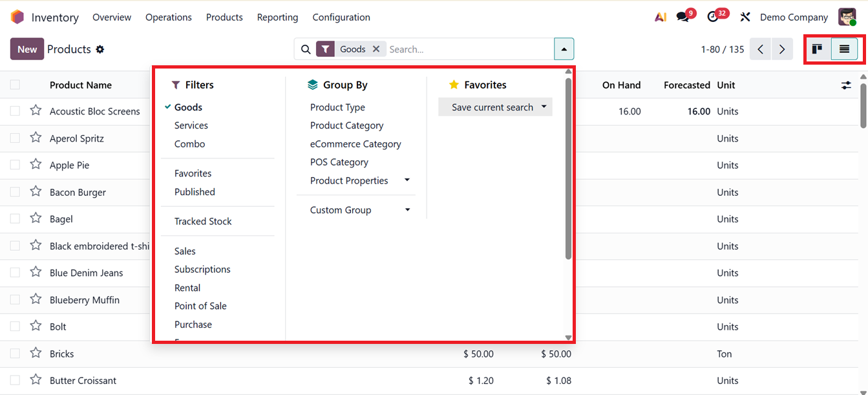This screenshot has width=868, height=395.
Task: Click inside the search input field
Action: pyautogui.click(x=452, y=48)
